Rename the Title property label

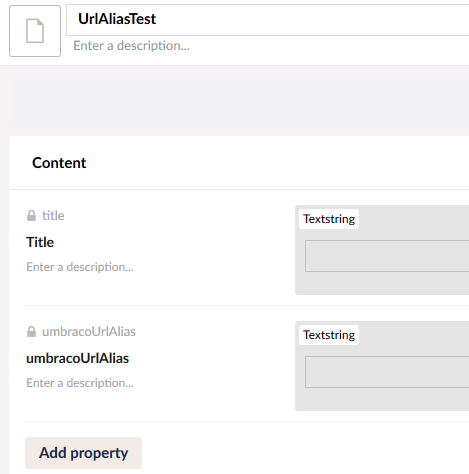coord(40,242)
